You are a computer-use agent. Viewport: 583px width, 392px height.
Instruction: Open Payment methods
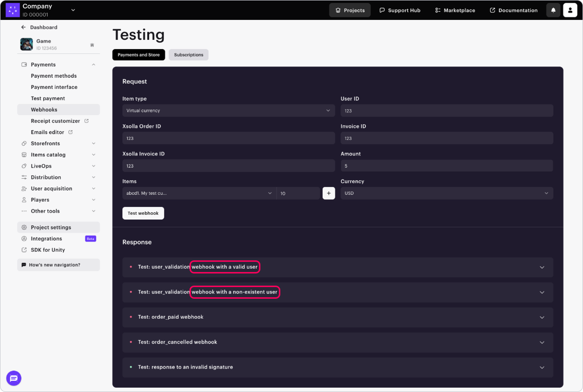pyautogui.click(x=54, y=76)
